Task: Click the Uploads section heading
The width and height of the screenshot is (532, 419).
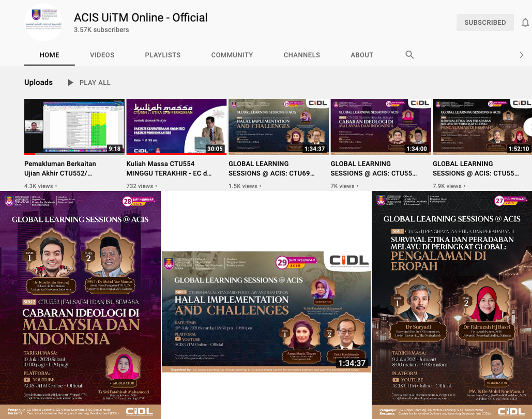Action: point(38,83)
